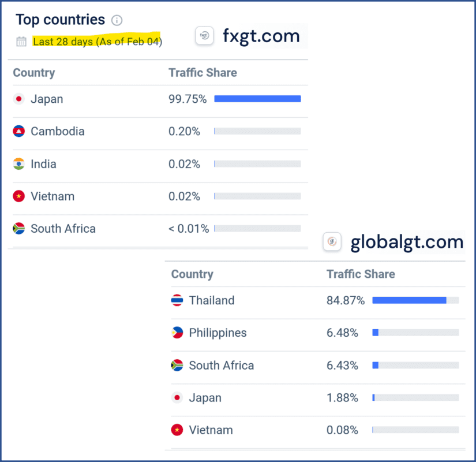The height and width of the screenshot is (462, 476).
Task: Click the India flag icon
Action: tap(19, 163)
